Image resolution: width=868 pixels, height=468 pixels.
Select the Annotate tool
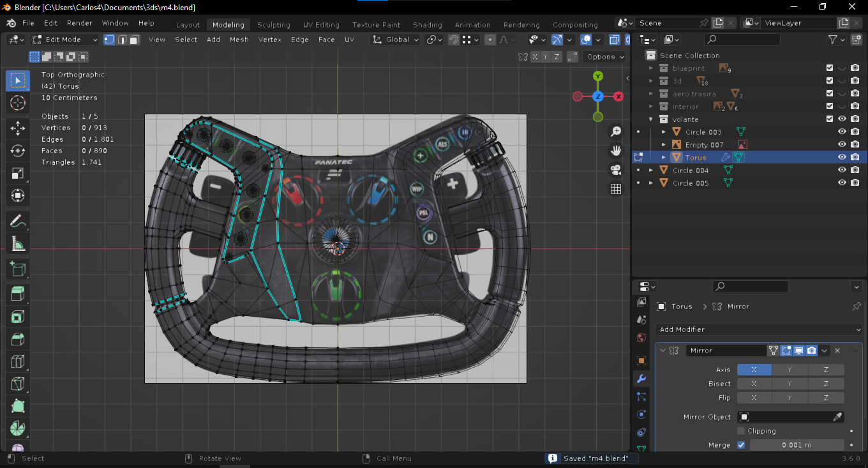click(x=18, y=221)
